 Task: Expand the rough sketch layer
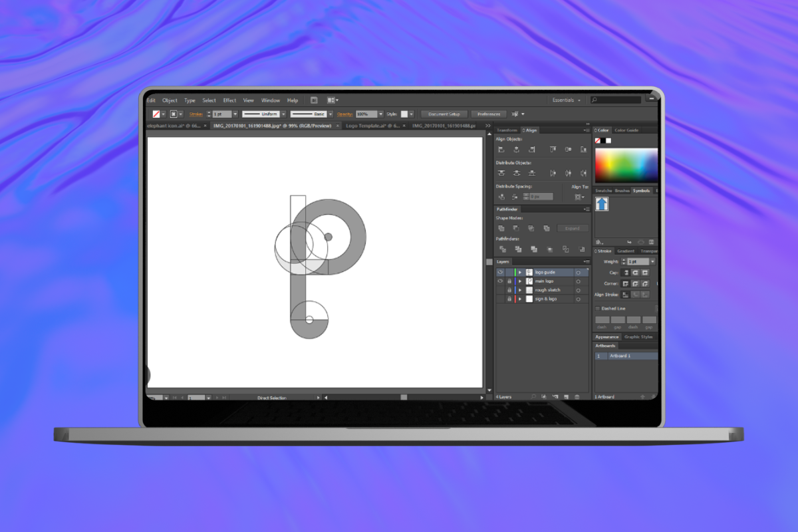pos(520,291)
